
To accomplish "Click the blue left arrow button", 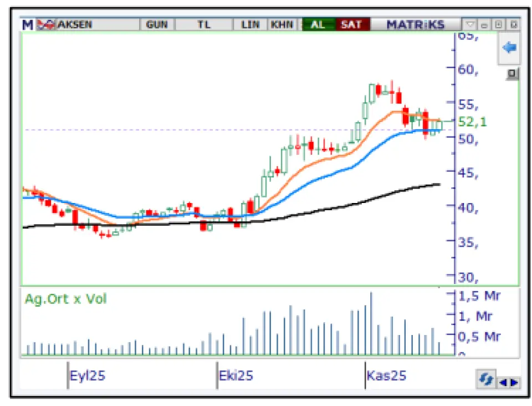I will pyautogui.click(x=509, y=48).
